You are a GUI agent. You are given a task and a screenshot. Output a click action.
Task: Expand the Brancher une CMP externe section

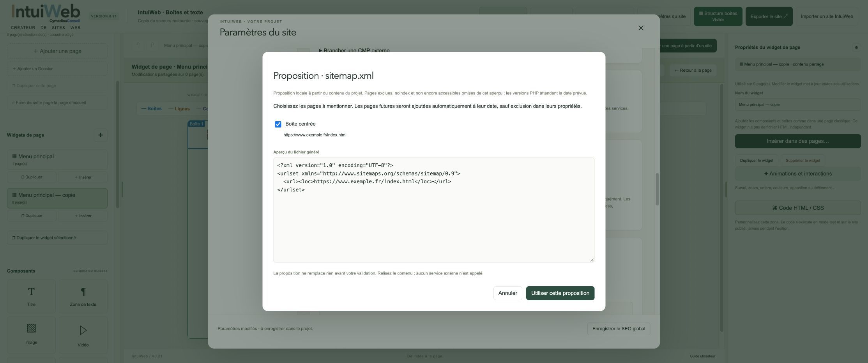coord(354,50)
